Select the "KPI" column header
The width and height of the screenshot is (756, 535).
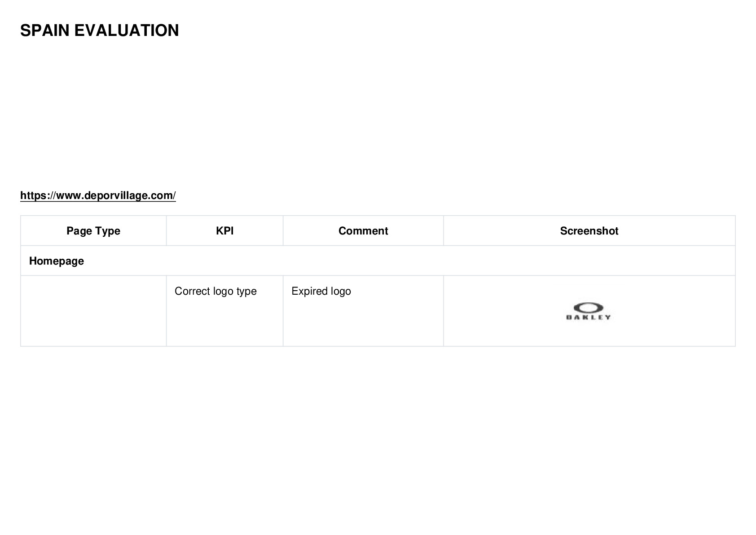224,231
